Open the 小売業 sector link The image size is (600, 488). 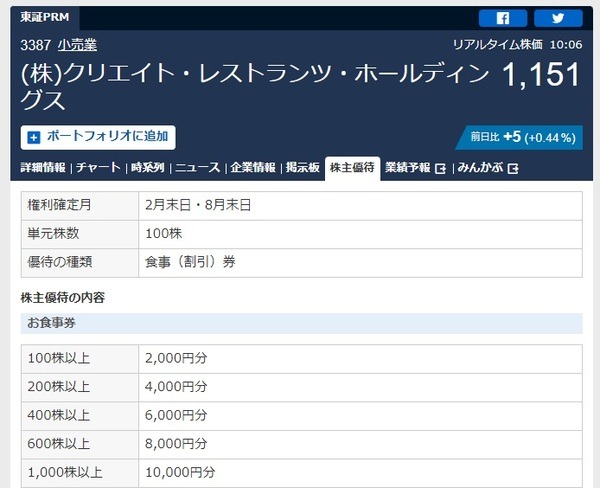(x=77, y=45)
